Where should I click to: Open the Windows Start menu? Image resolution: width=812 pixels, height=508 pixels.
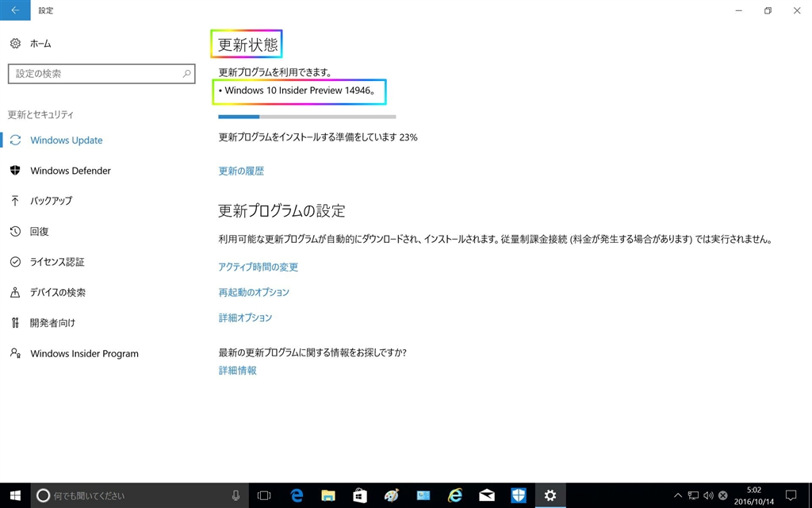tap(15, 495)
